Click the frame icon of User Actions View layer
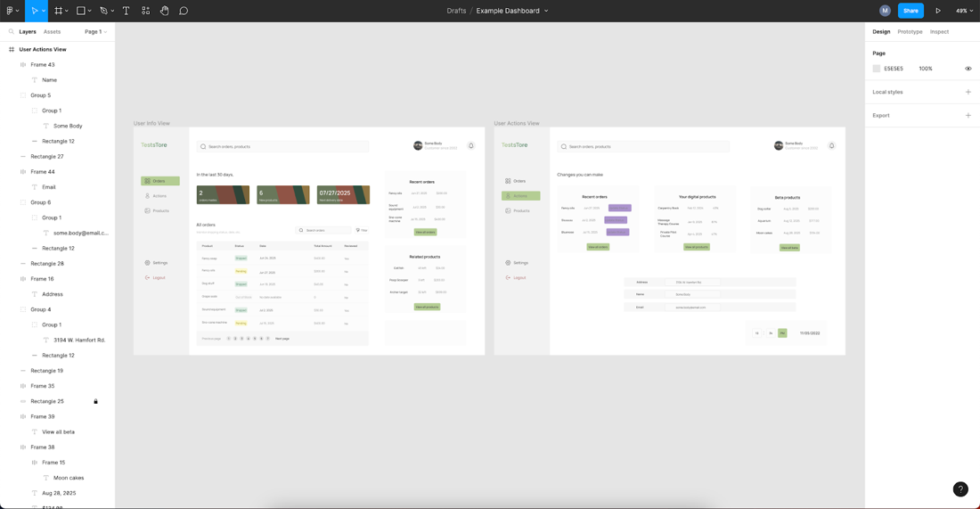980x509 pixels. coord(12,49)
